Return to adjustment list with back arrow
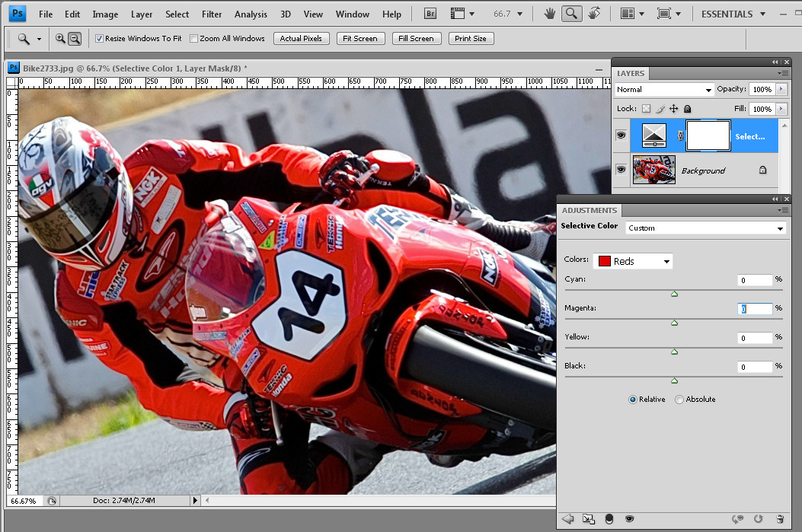 tap(567, 519)
